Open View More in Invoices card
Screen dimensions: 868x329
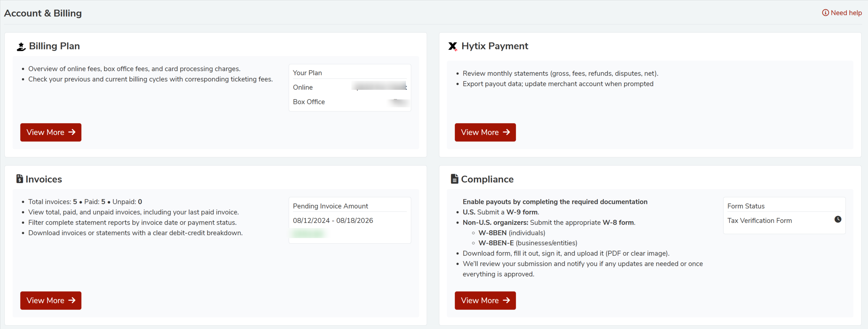tap(50, 300)
